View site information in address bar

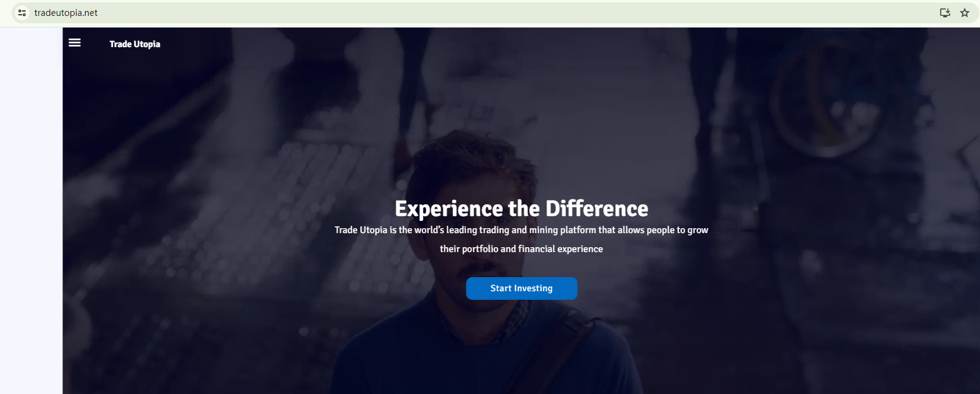coord(22,13)
